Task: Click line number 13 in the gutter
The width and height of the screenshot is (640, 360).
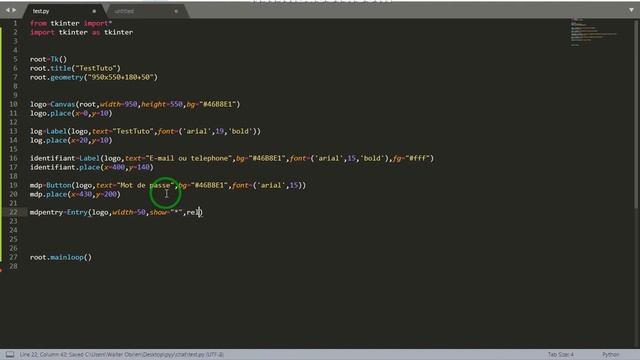Action: coord(13,131)
